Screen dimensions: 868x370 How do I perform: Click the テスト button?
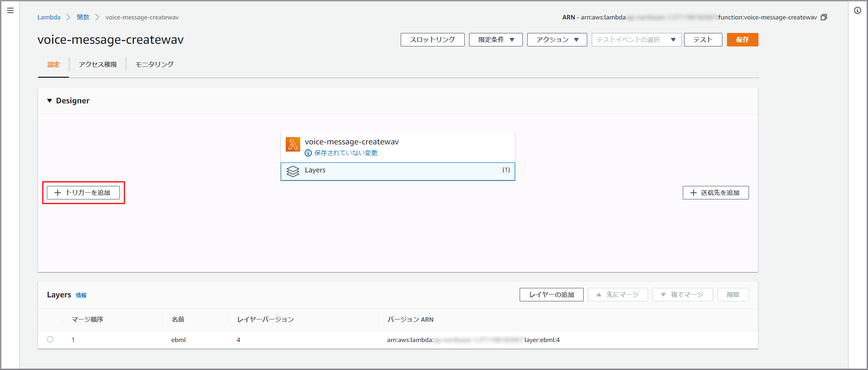click(x=703, y=40)
